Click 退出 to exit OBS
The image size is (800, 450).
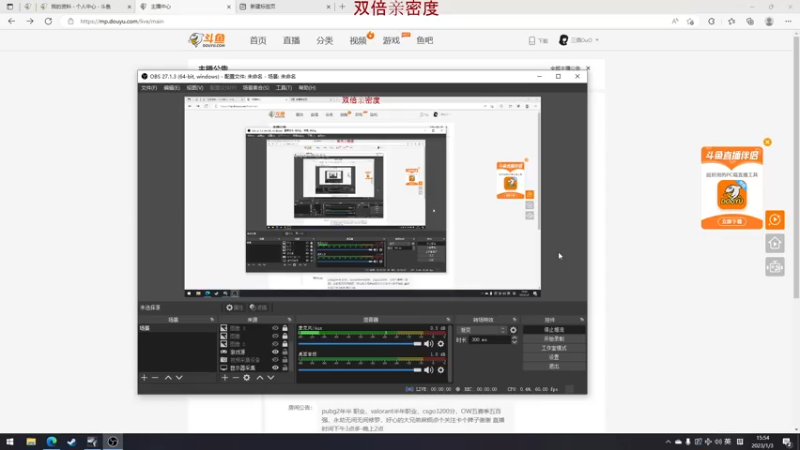click(x=554, y=366)
